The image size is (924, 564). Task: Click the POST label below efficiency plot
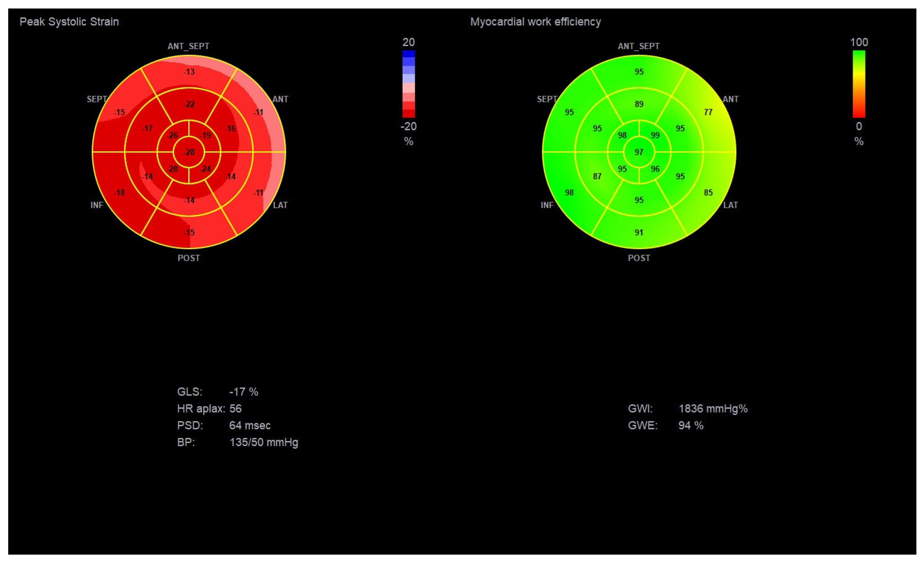coord(639,258)
